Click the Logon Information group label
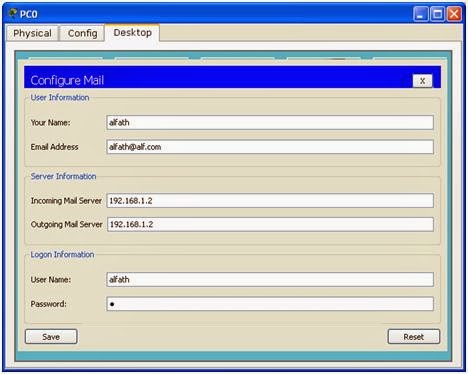 [62, 254]
